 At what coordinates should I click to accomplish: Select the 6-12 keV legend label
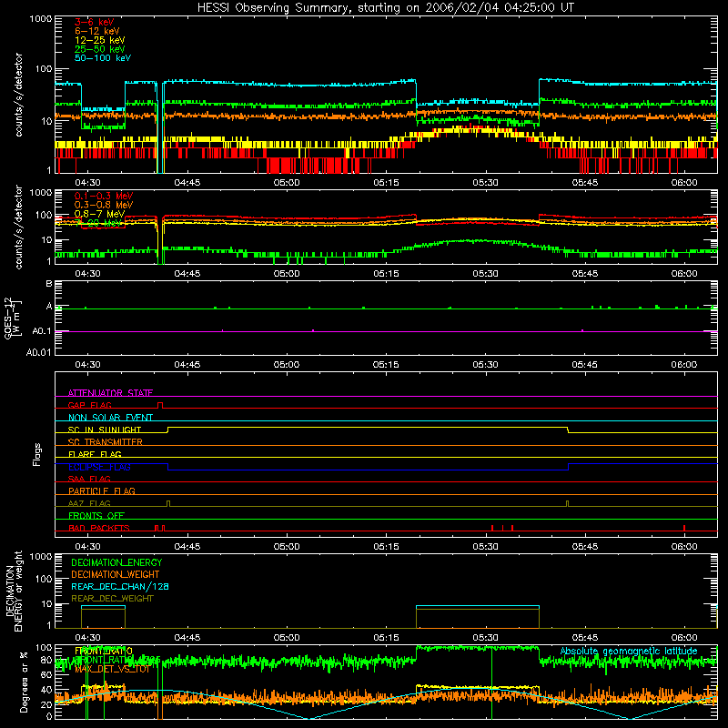tap(97, 31)
